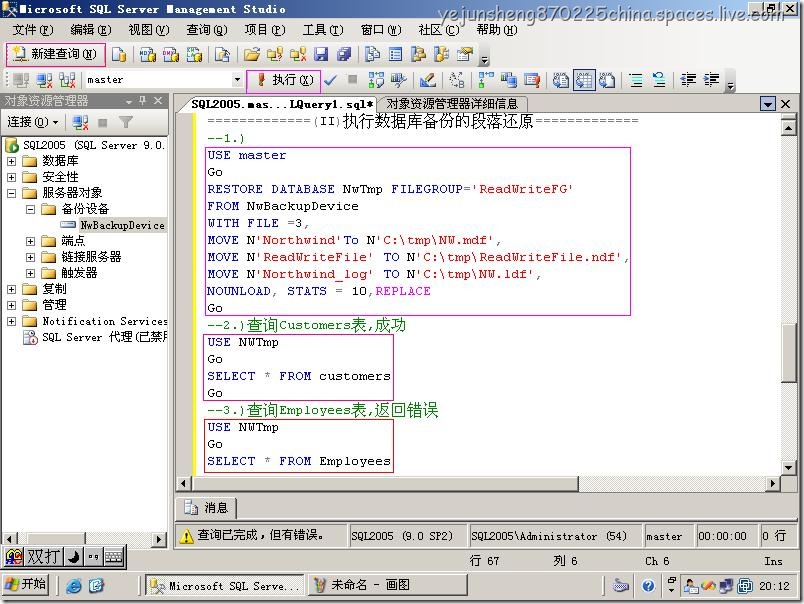Click the Properties window toolbar icon
This screenshot has width=804, height=604.
tap(465, 54)
